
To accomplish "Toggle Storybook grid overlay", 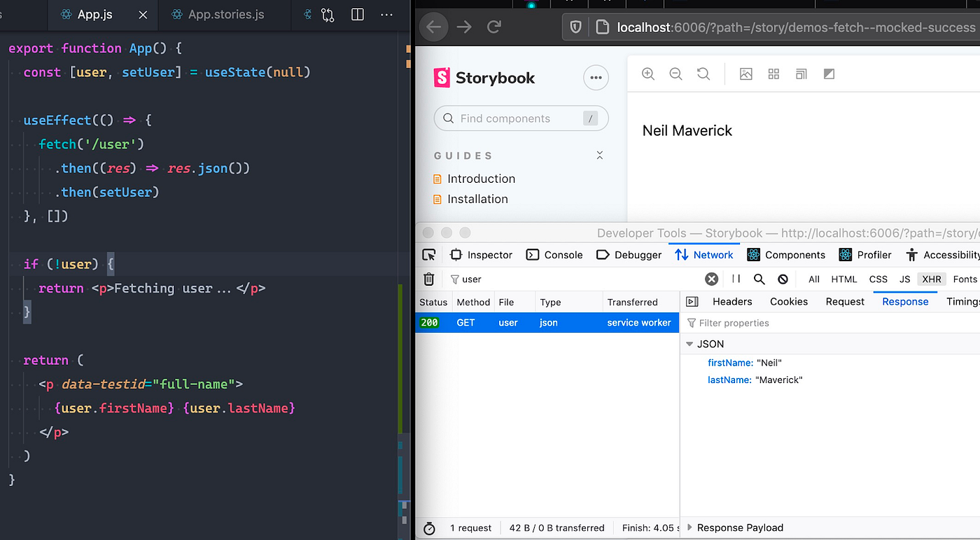I will pos(773,74).
